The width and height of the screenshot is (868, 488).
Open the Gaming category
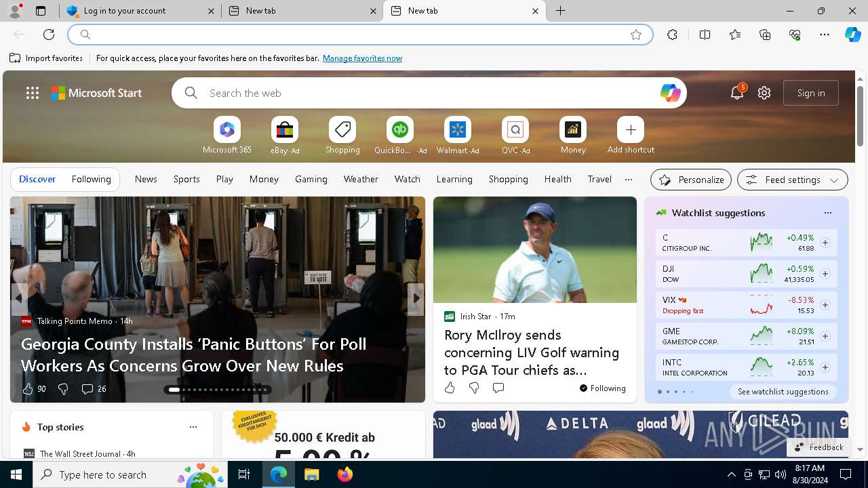pos(311,180)
